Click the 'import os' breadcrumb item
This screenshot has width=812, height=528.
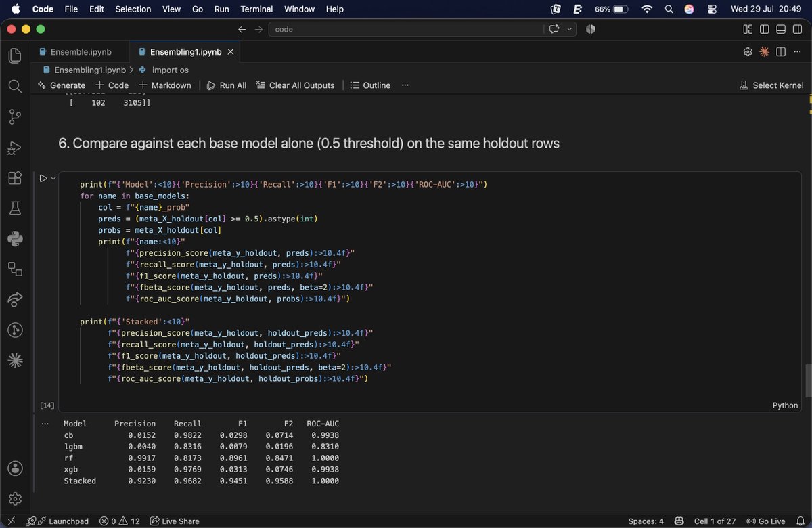pyautogui.click(x=170, y=70)
